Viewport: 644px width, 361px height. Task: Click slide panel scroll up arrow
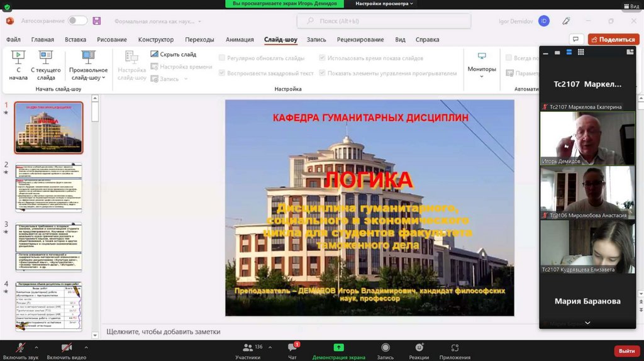coord(95,99)
